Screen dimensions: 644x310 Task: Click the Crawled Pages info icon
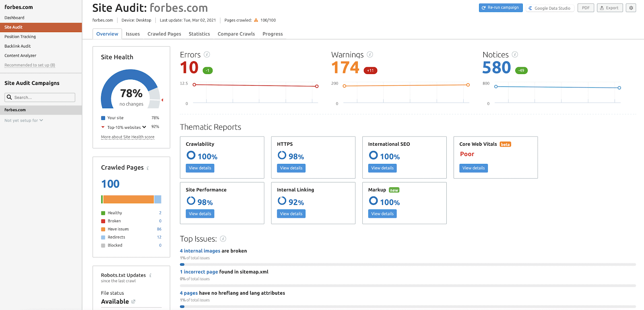coord(148,168)
